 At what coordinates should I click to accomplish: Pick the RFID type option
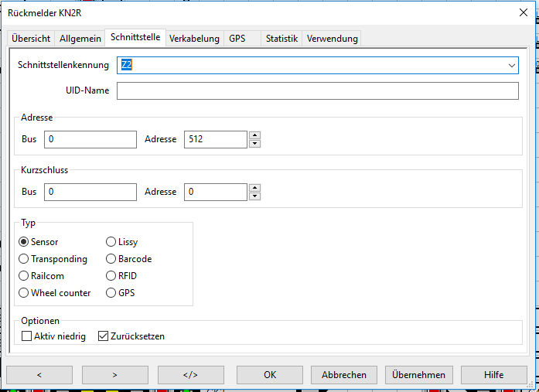[x=111, y=276]
